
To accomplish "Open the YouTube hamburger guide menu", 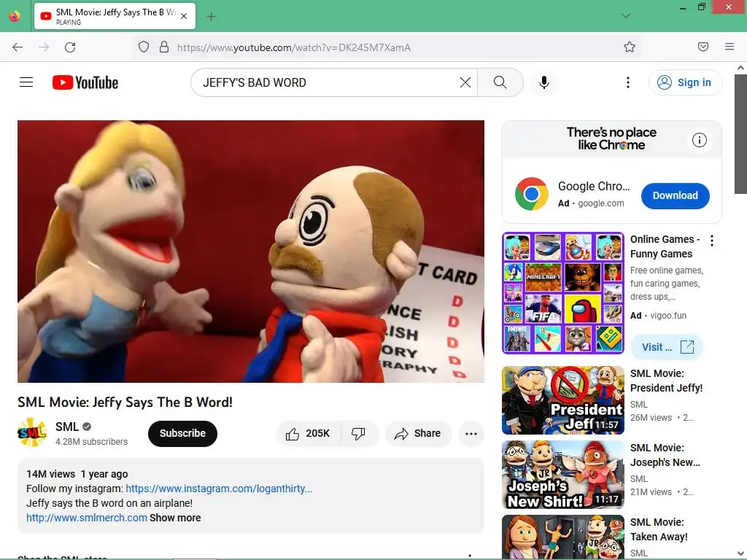I will [26, 82].
